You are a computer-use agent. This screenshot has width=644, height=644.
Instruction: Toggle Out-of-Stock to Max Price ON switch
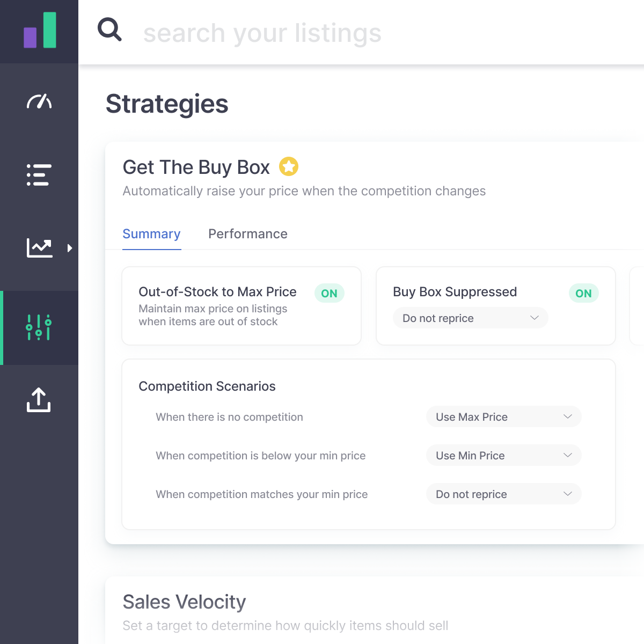pos(329,293)
